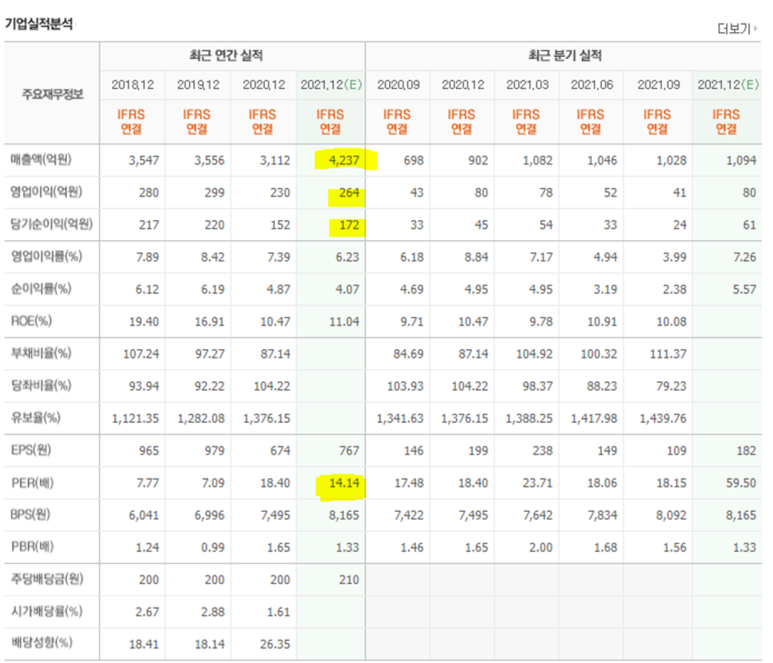Image resolution: width=773 pixels, height=663 pixels.
Task: Click the payout ratio value 26.35
Action: [275, 644]
